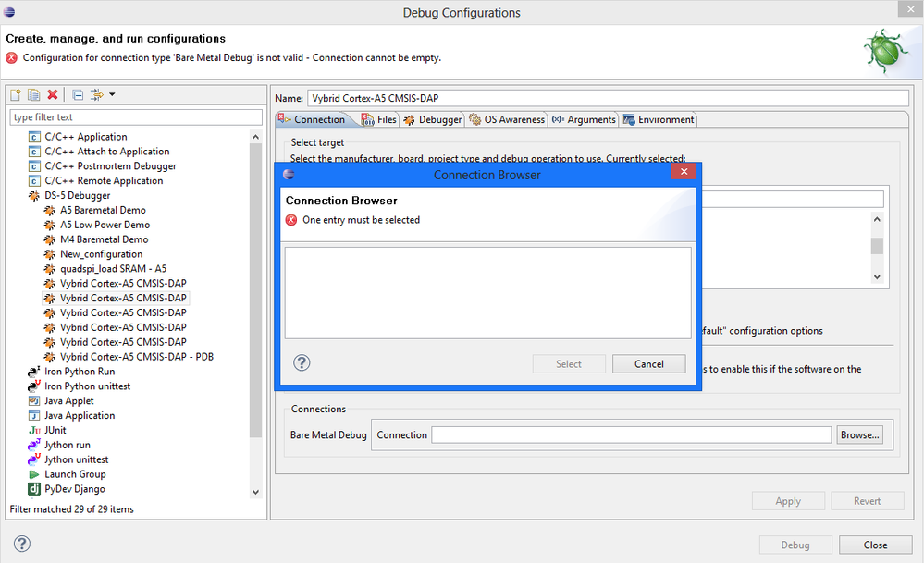
Task: Click the Name field of the configuration
Action: (x=608, y=98)
